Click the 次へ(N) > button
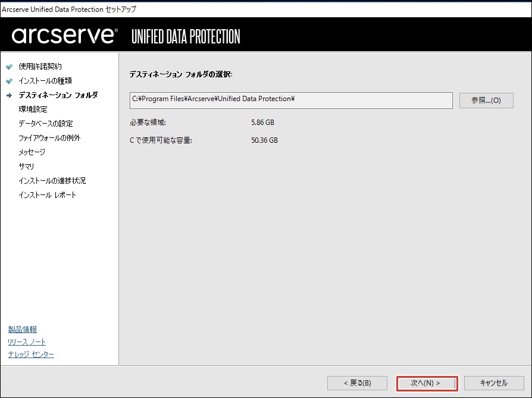The height and width of the screenshot is (398, 532). [427, 383]
